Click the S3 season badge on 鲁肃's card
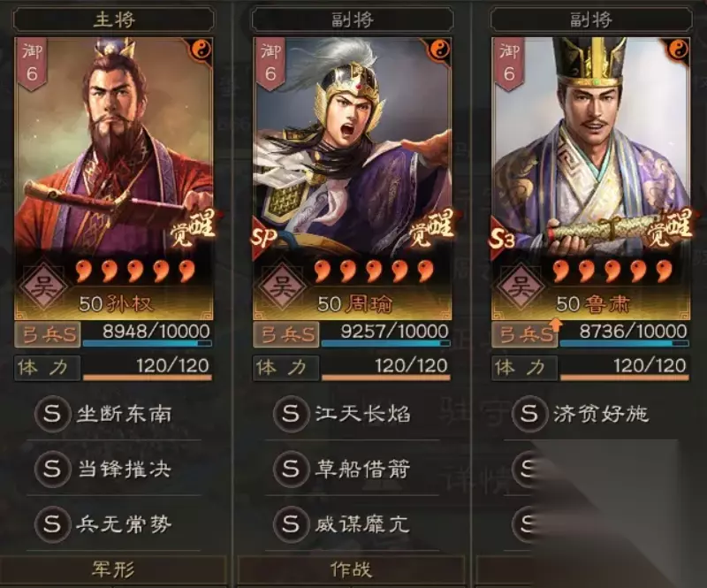707x588 pixels. [501, 239]
